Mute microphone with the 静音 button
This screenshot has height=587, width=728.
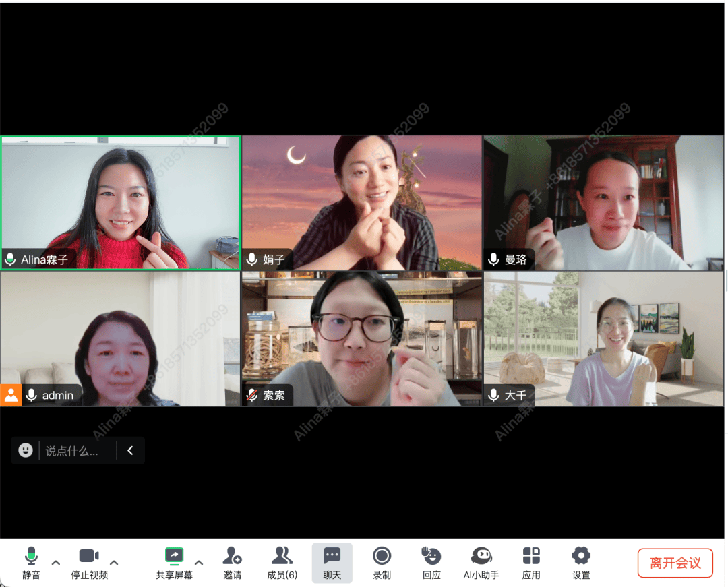coord(31,563)
